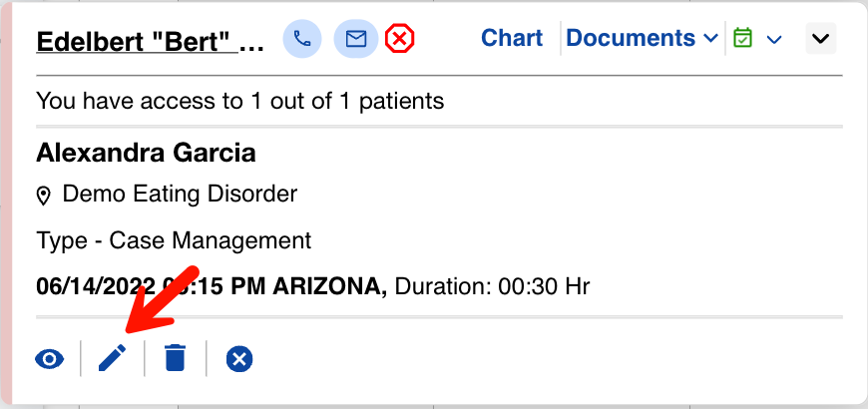Open the Edelbert "Bert" patient name link
The height and width of the screenshot is (409, 868).
click(150, 43)
